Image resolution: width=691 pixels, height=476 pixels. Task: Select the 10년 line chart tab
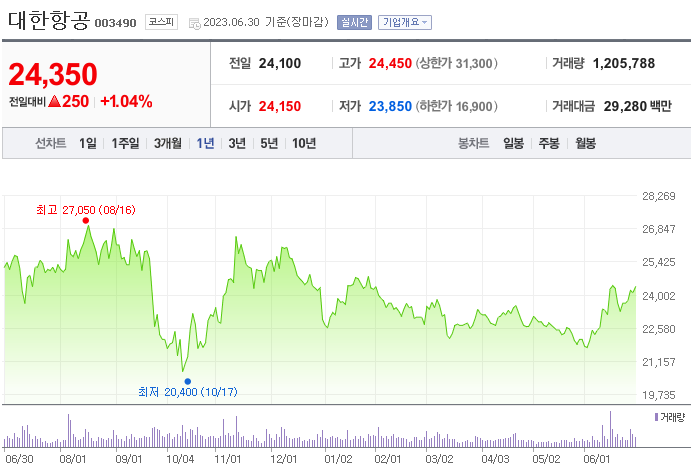[304, 143]
